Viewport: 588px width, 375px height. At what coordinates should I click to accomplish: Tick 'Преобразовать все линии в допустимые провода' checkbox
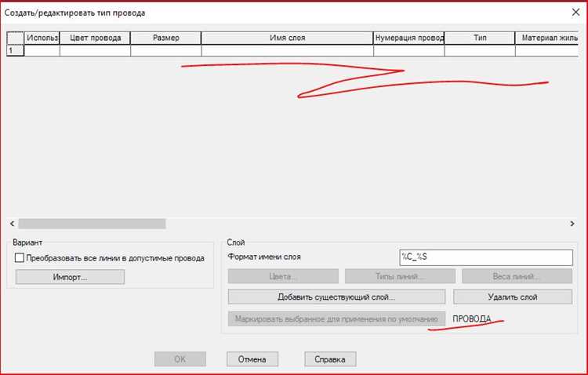pos(20,258)
